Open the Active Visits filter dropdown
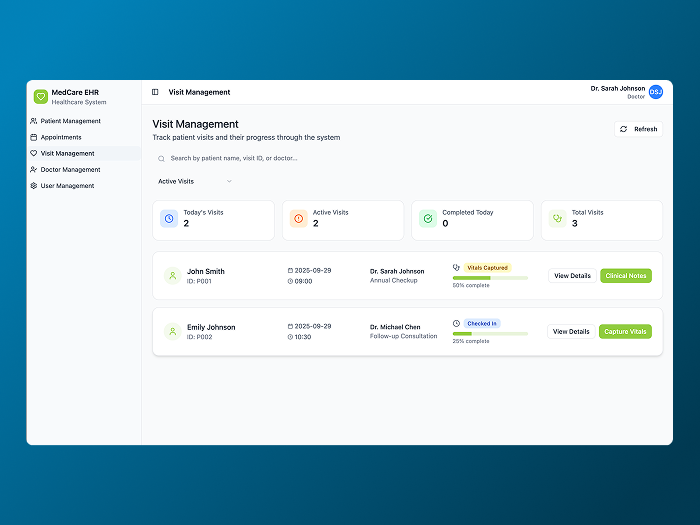Screen dimensions: 700x525 (195, 181)
